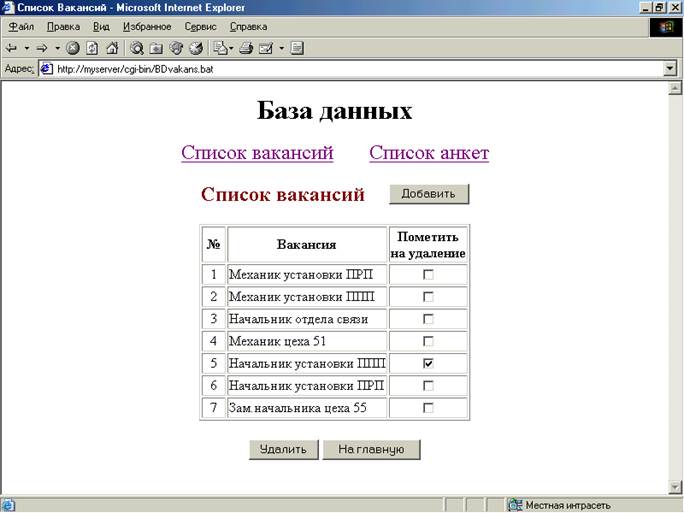Screen dimensions: 684x513
Task: Open the Media toolbar icon
Action: pyautogui.click(x=176, y=48)
